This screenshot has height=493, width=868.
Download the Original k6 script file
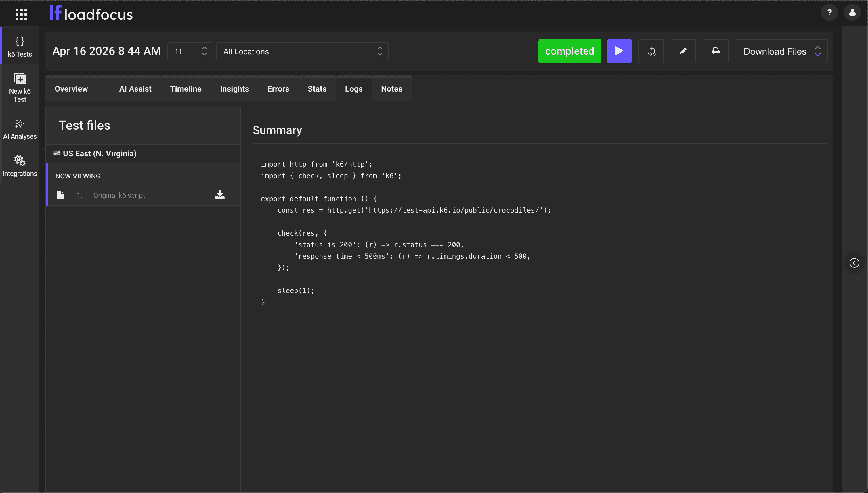click(220, 195)
